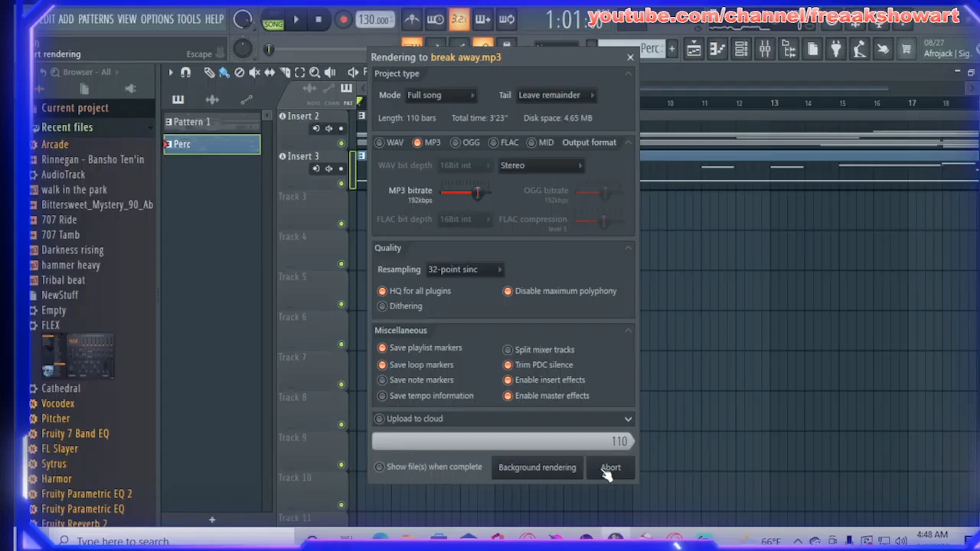Toggle Save loop markers
This screenshot has height=551, width=980.
coord(416,365)
